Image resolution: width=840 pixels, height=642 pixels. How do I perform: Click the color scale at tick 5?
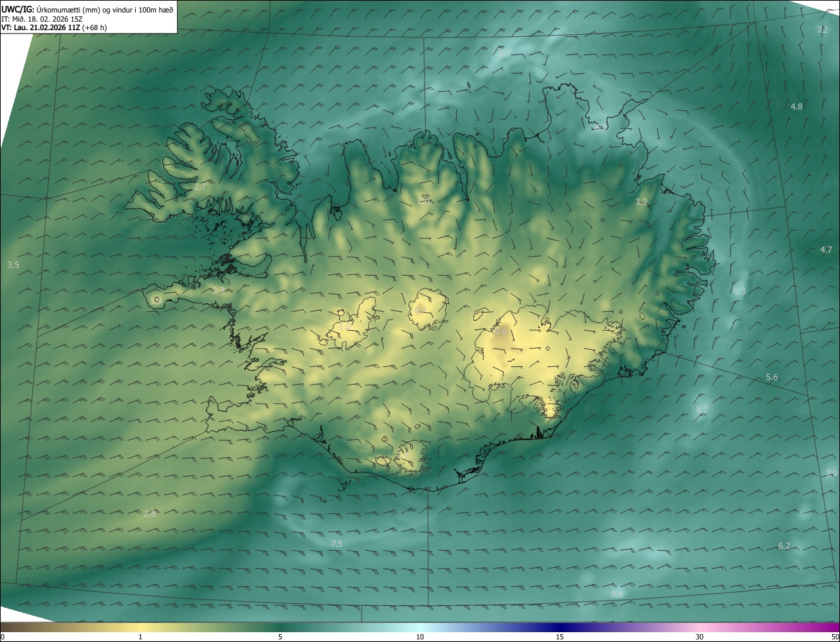[x=280, y=637]
